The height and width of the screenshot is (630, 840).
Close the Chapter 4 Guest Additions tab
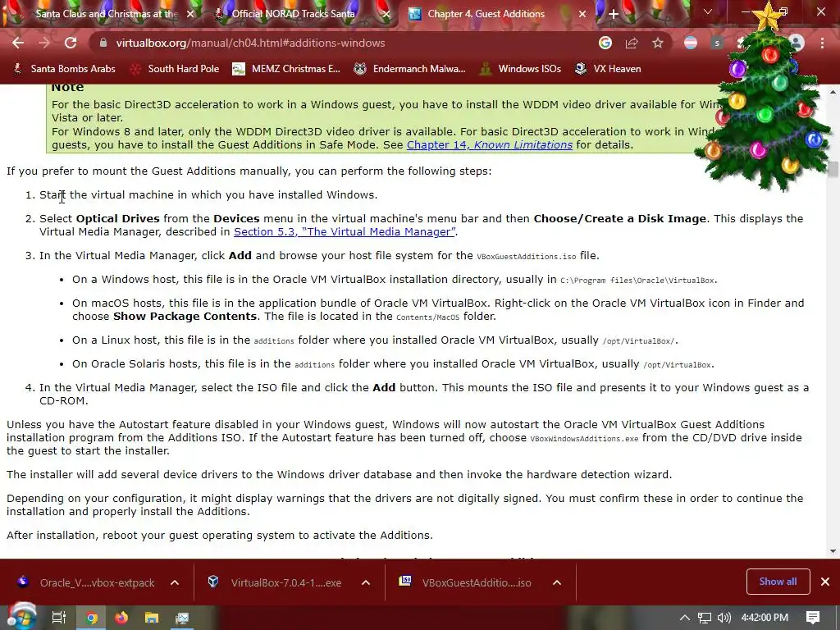pos(582,14)
